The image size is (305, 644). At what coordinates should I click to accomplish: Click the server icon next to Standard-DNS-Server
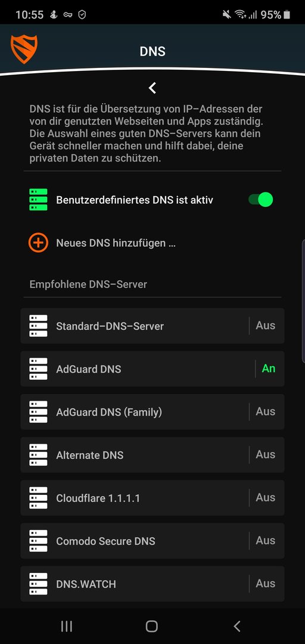coord(38,326)
